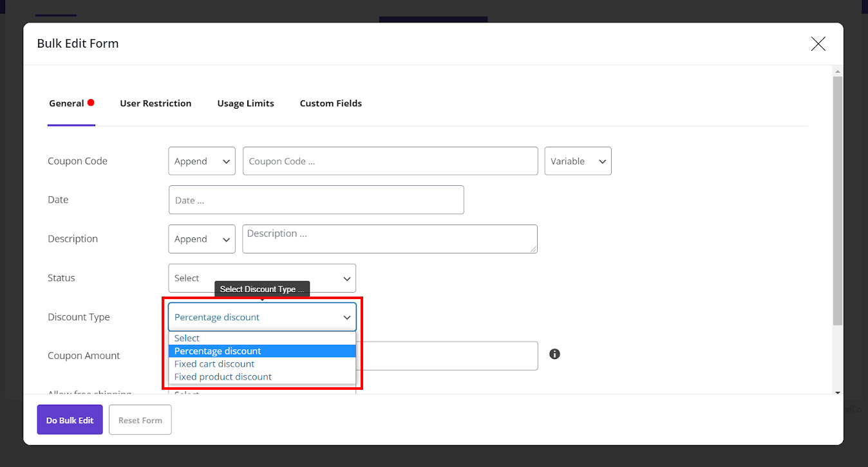Close the Bulk Edit Form dialog
868x467 pixels.
tap(818, 44)
